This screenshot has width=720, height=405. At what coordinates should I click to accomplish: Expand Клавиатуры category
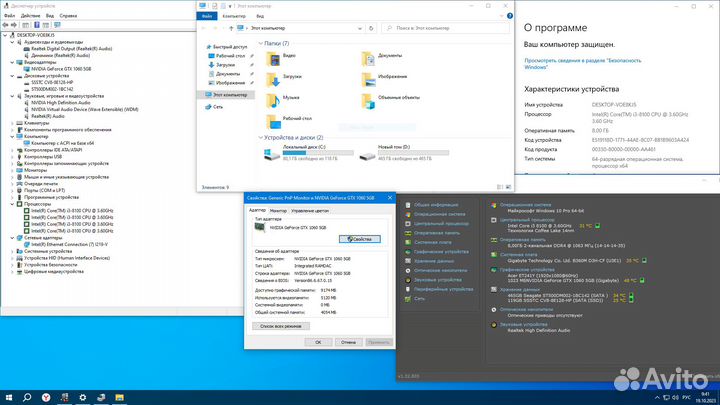12,123
